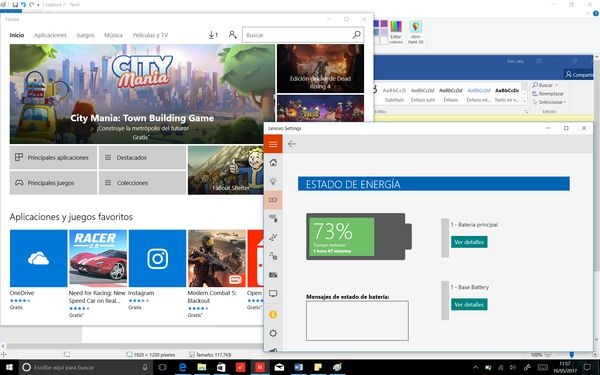600x375 pixels.
Task: Open the camera icon in Lenovo sidebar
Action: click(273, 275)
